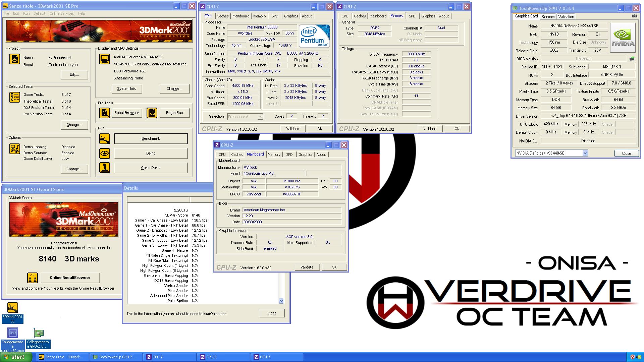This screenshot has height=362, width=644.
Task: Switch to SPD tab in Memory CPU-Z window
Action: point(412,16)
